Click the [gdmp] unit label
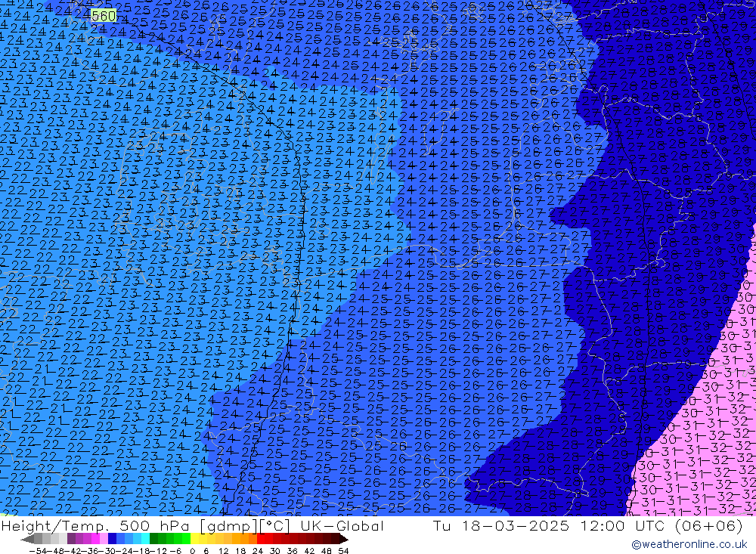This screenshot has width=756, height=554. pyautogui.click(x=229, y=525)
